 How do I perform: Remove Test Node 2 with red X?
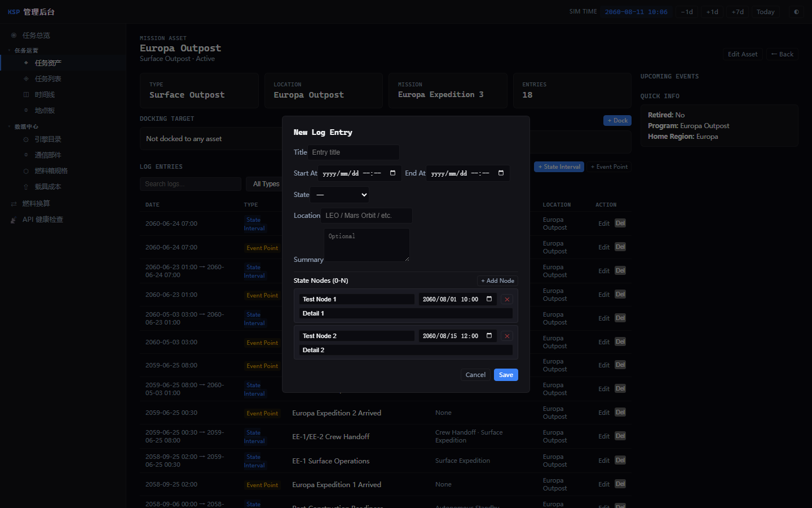click(507, 336)
